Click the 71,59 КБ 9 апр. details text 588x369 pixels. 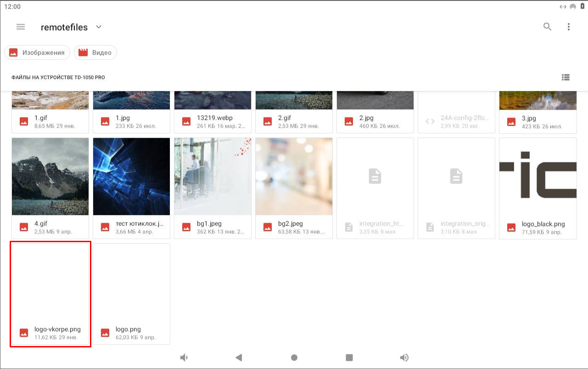pos(542,233)
